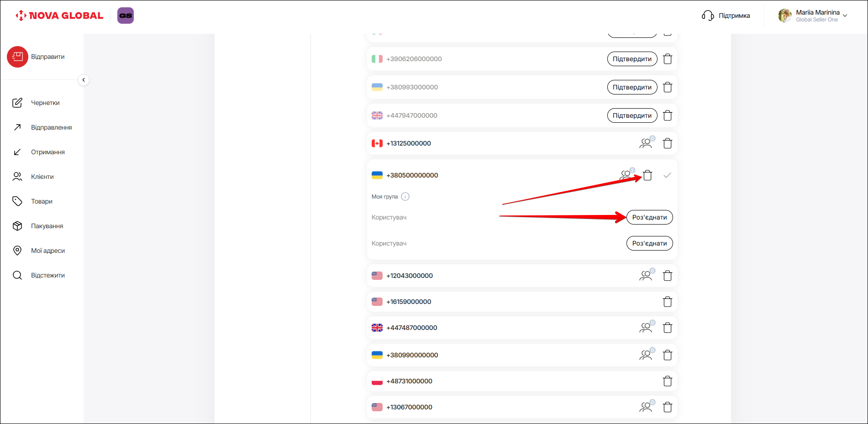
Task: Remove the Polish number +48731000000
Action: click(667, 381)
